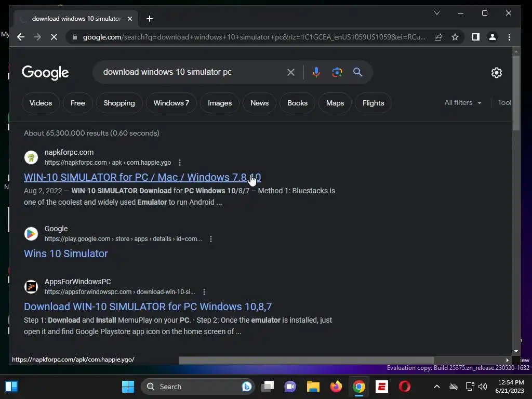The width and height of the screenshot is (532, 399).
Task: Start voice search with microphone icon
Action: (x=316, y=72)
